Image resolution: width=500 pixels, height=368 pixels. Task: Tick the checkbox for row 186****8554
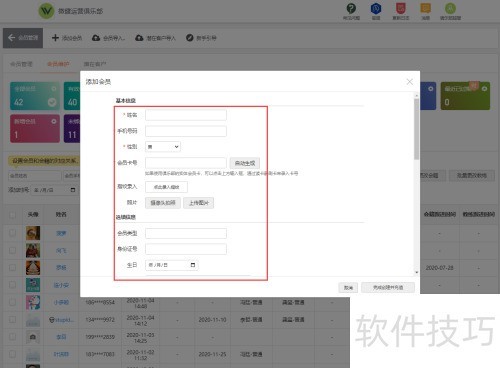pos(12,302)
